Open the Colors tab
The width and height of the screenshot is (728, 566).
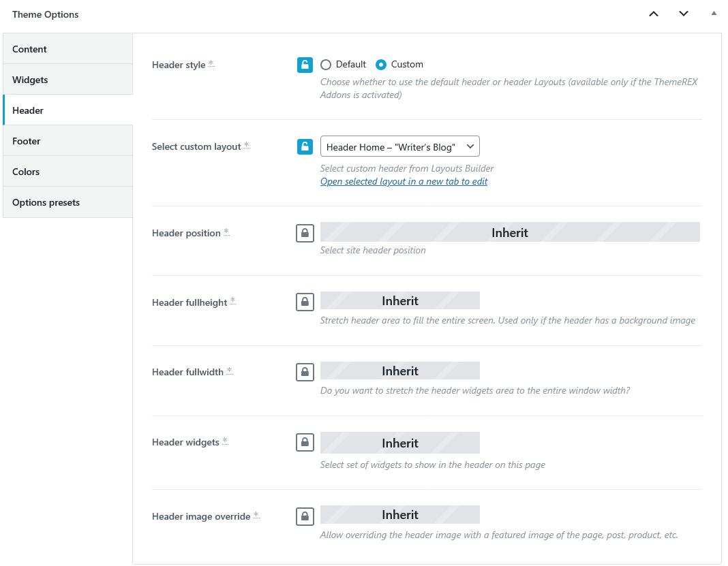coord(67,171)
